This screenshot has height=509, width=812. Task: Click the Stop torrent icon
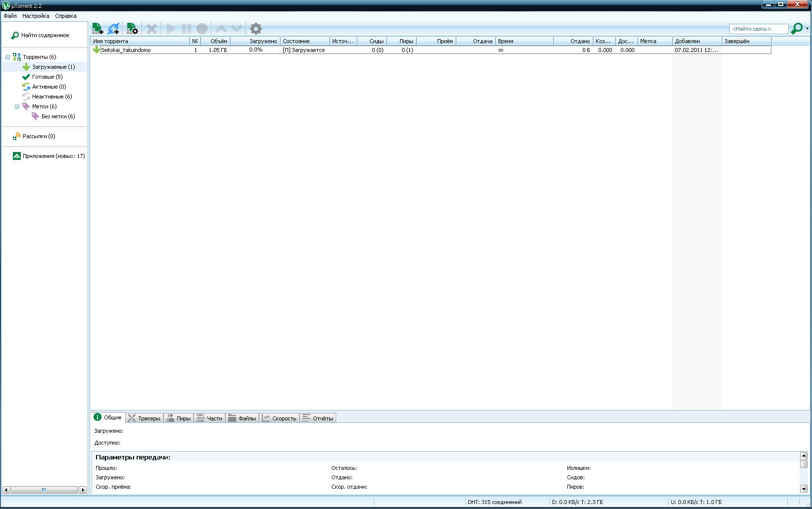point(202,29)
